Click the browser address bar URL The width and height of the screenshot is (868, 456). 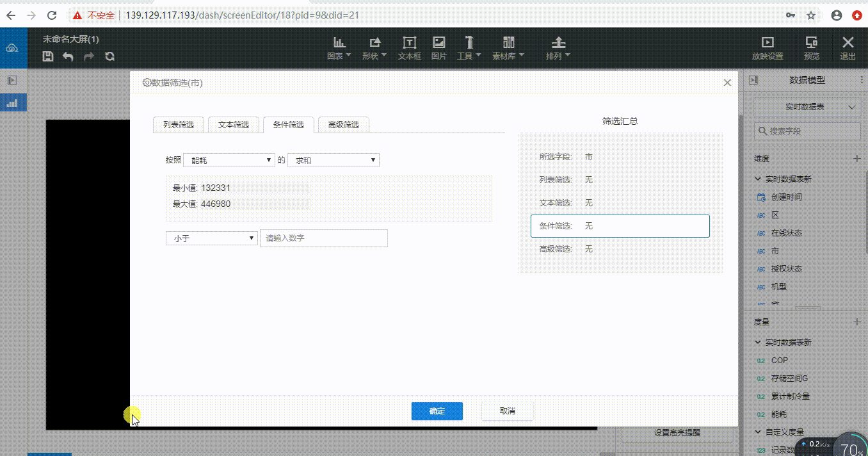pyautogui.click(x=241, y=15)
